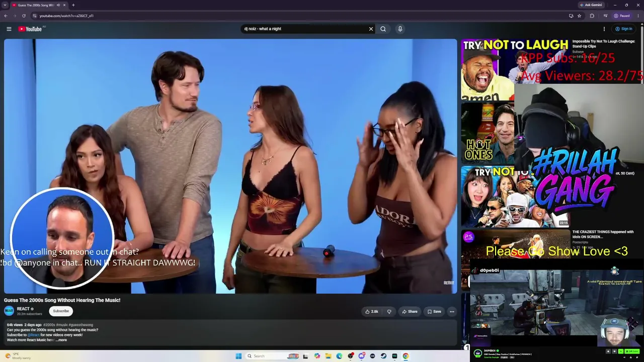This screenshot has width=644, height=362.
Task: Click the #guessthesong hashtag
Action: [80, 325]
